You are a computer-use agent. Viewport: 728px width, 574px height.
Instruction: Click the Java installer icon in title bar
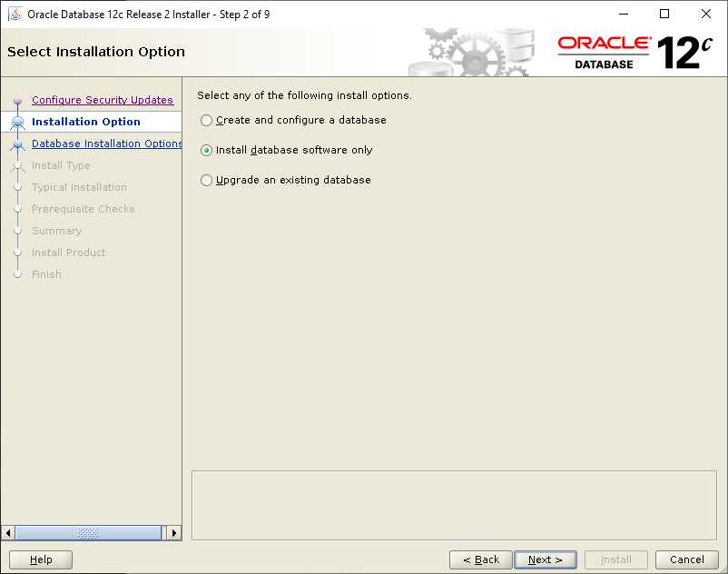pos(15,14)
